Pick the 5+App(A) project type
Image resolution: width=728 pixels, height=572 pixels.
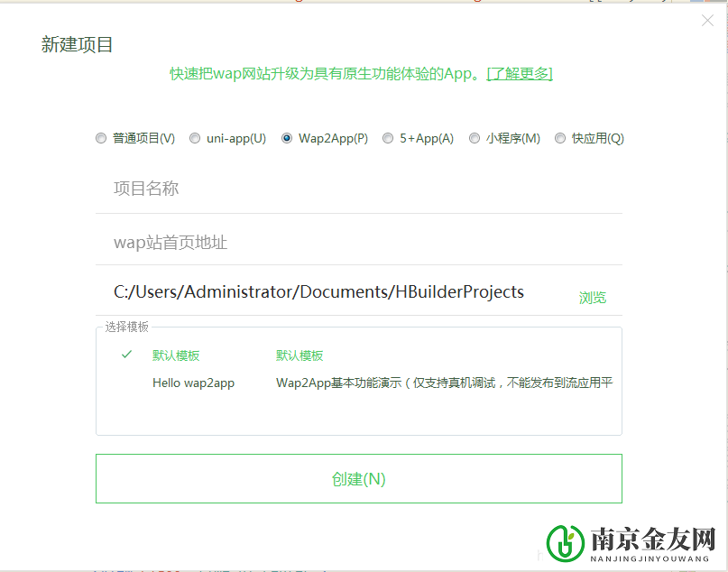pos(388,138)
